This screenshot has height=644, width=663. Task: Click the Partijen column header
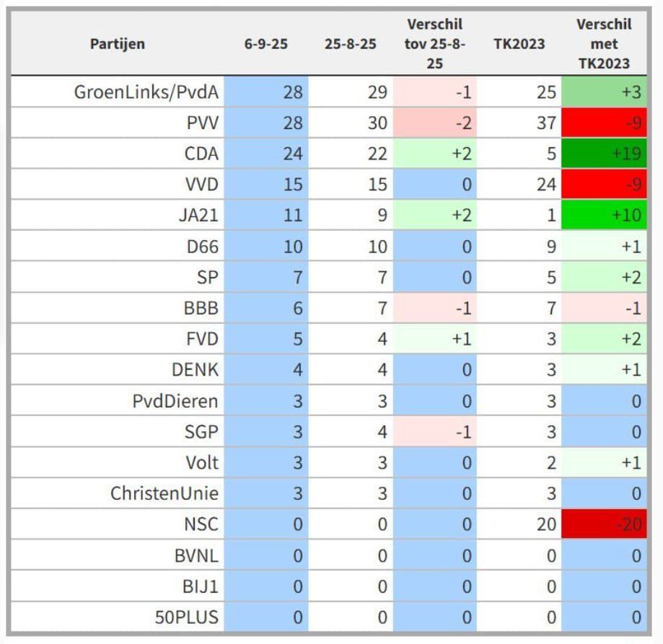[x=117, y=44]
